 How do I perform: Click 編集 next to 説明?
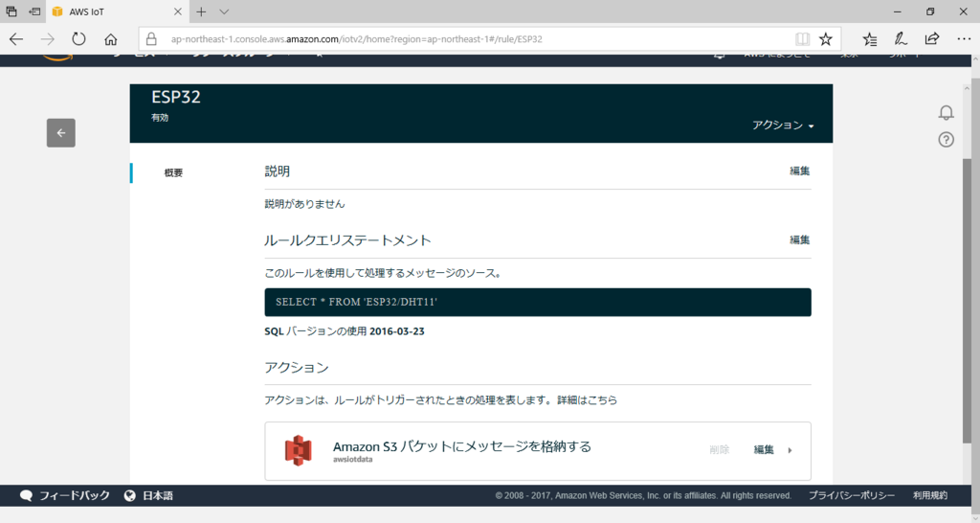click(799, 171)
